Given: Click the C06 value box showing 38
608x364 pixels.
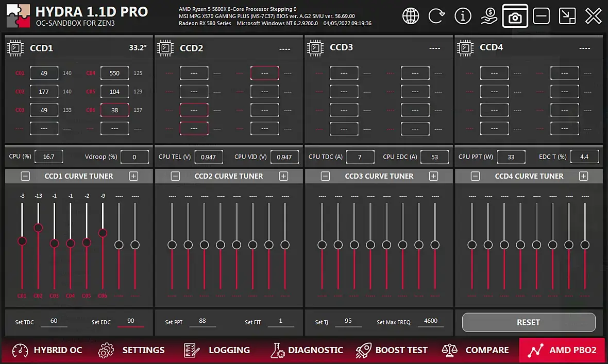Looking at the screenshot, I should coord(114,110).
